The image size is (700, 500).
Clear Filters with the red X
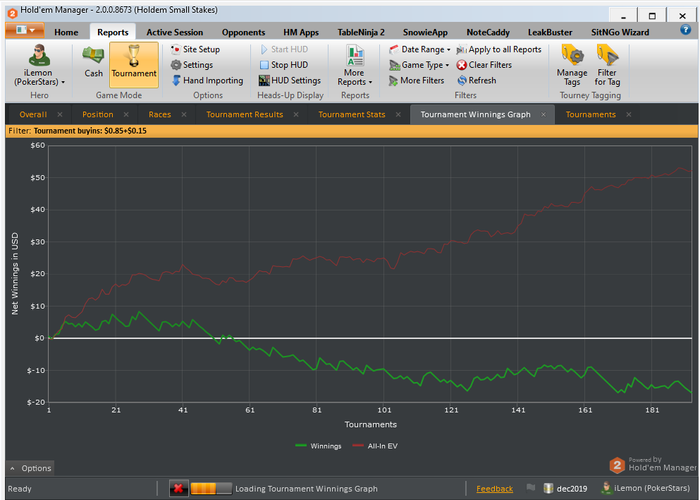tap(484, 65)
